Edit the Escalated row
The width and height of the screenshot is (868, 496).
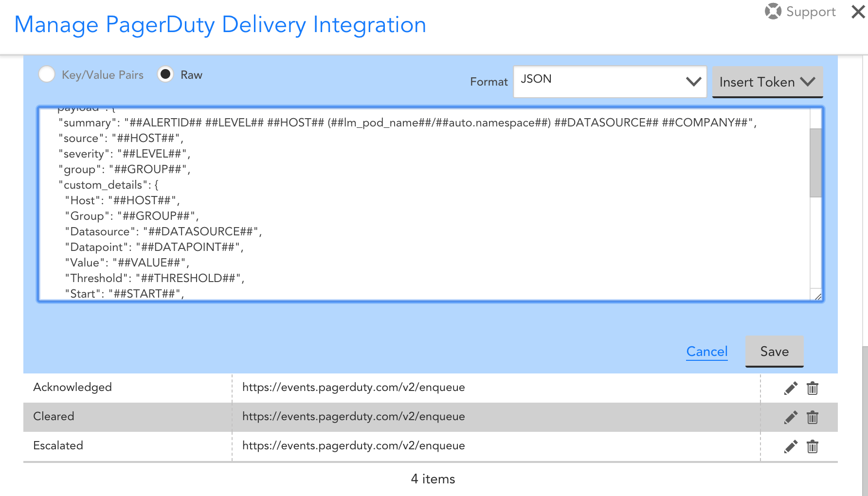(791, 446)
